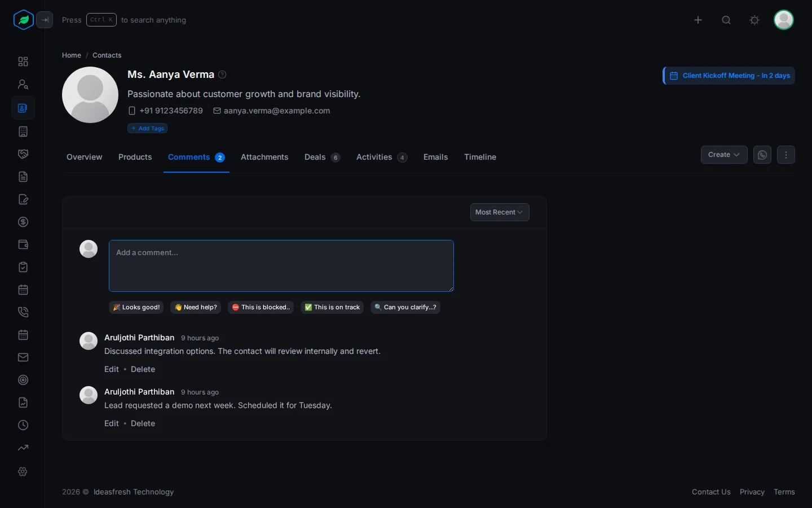
Task: Open the target goals sidebar icon
Action: tap(23, 380)
